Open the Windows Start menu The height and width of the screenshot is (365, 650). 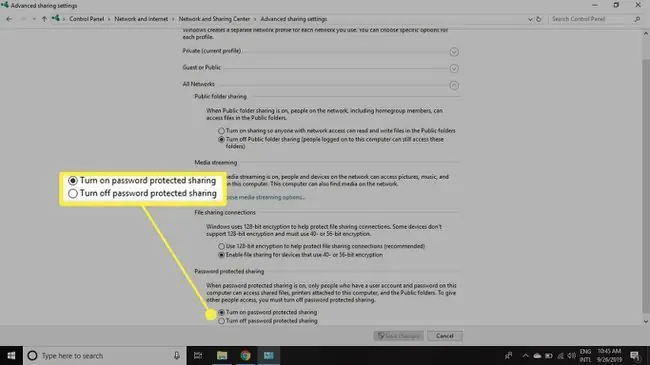pos(11,355)
